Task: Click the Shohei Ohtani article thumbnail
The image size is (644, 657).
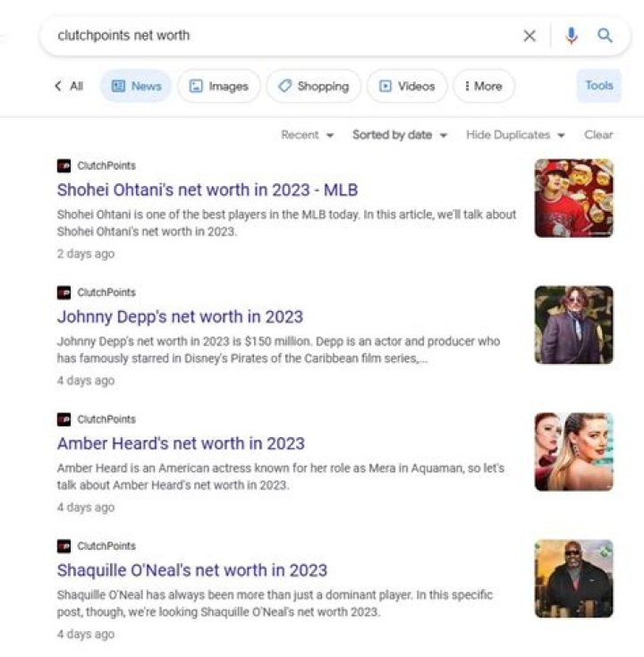Action: [573, 198]
